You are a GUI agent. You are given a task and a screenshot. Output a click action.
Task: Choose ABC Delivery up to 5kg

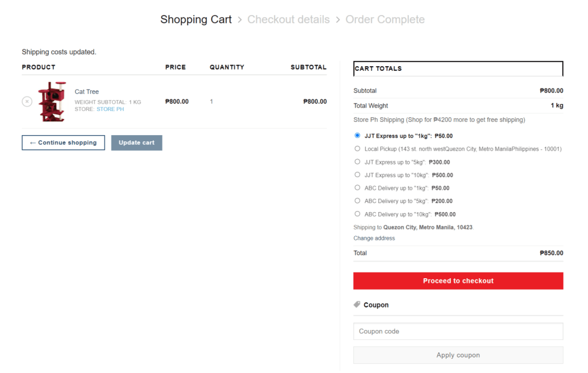[358, 201]
